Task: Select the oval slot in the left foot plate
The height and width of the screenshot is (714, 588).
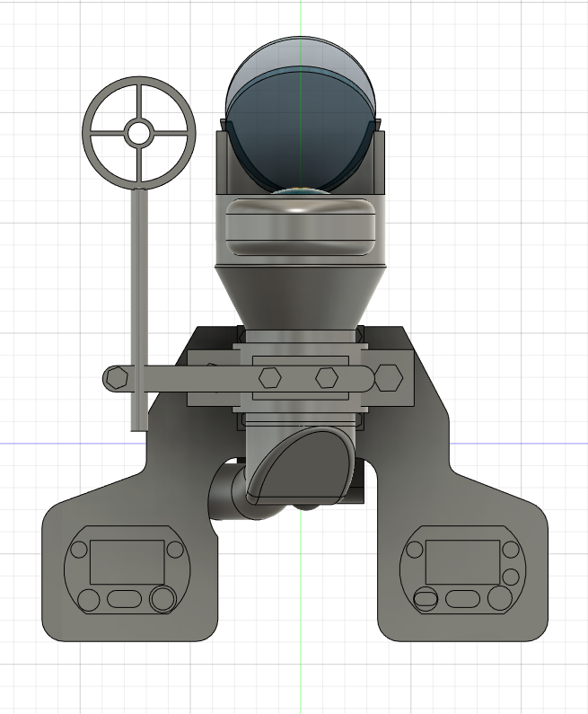Action: (124, 599)
